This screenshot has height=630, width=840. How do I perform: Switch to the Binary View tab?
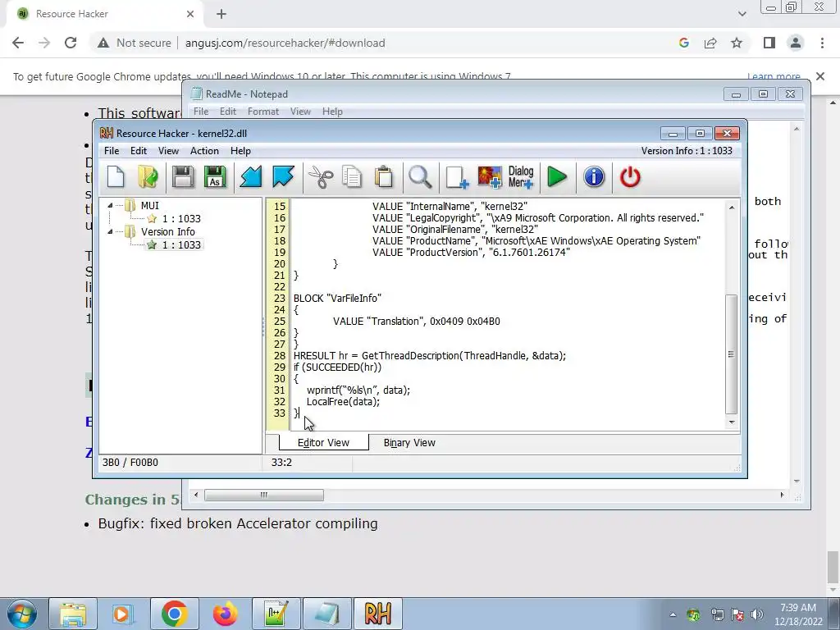[x=409, y=443]
